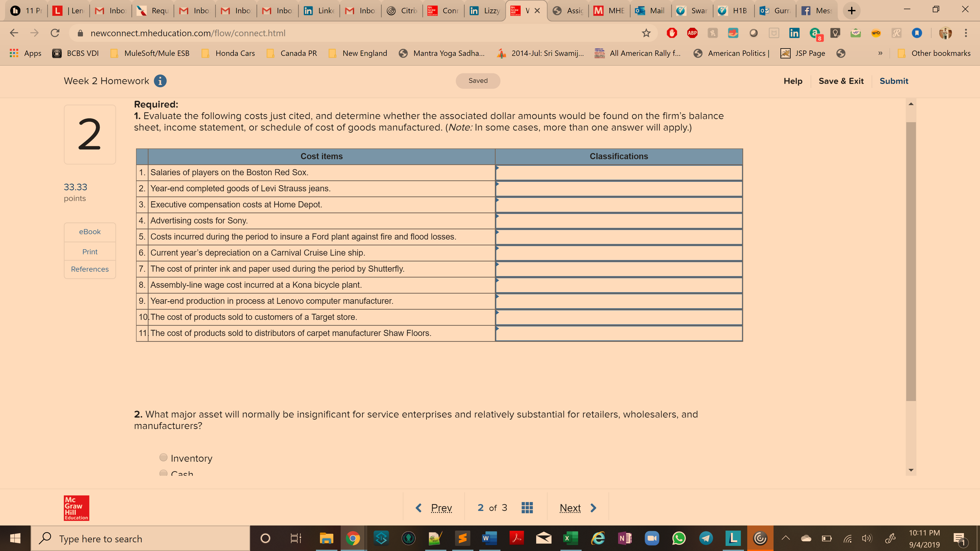Screen dimensions: 980x551
Task: Open classification dropdown for Target store products
Action: pyautogui.click(x=619, y=317)
